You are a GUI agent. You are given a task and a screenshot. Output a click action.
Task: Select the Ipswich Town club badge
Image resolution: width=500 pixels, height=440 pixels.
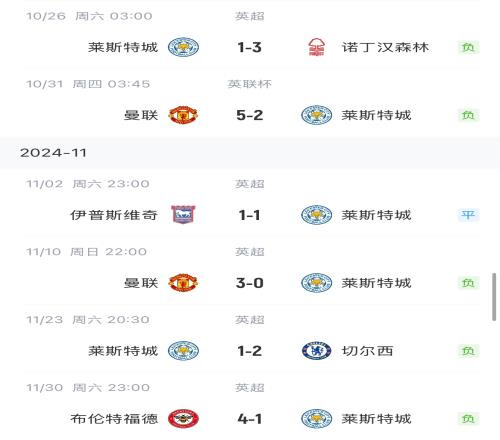[183, 215]
